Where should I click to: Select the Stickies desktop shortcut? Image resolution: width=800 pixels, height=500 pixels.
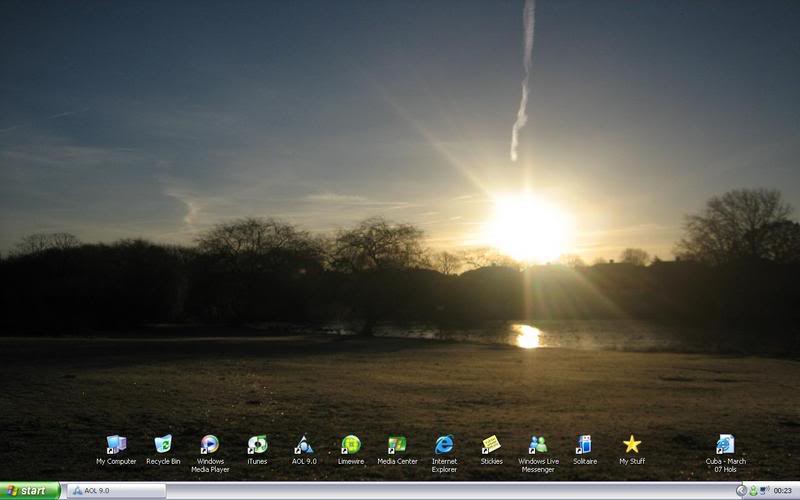(491, 445)
